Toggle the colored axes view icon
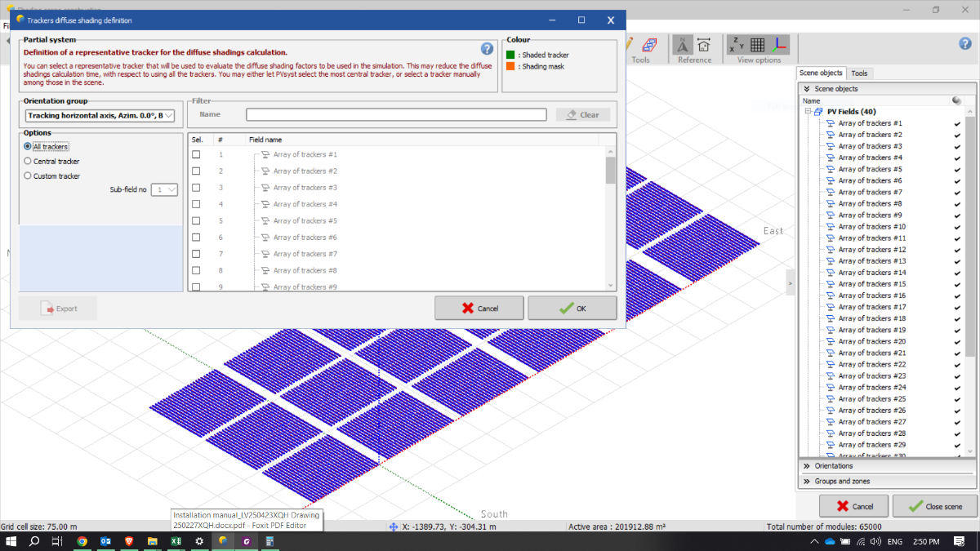The image size is (980, 551). 779,45
